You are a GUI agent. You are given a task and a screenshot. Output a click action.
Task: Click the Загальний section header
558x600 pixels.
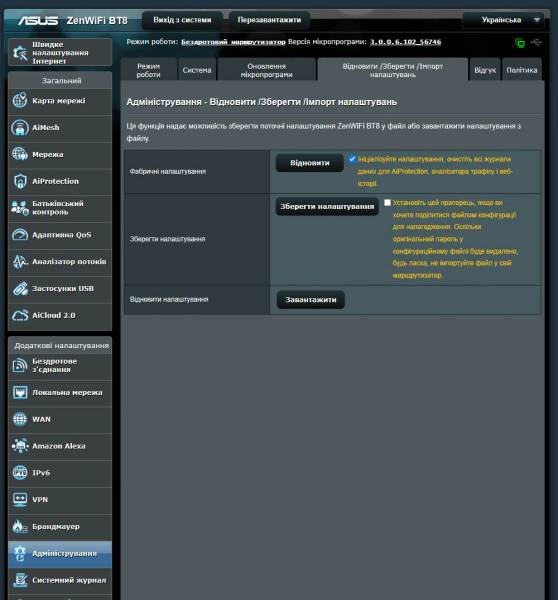pos(61,81)
